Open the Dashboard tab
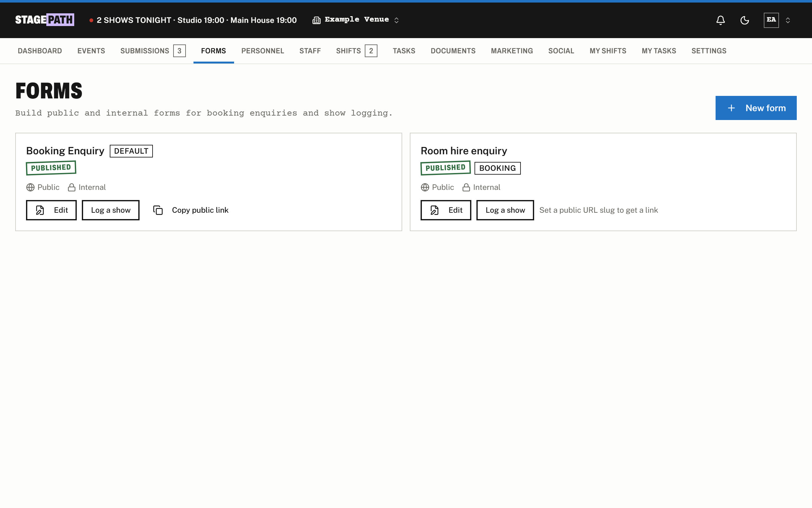812x508 pixels. (x=40, y=51)
